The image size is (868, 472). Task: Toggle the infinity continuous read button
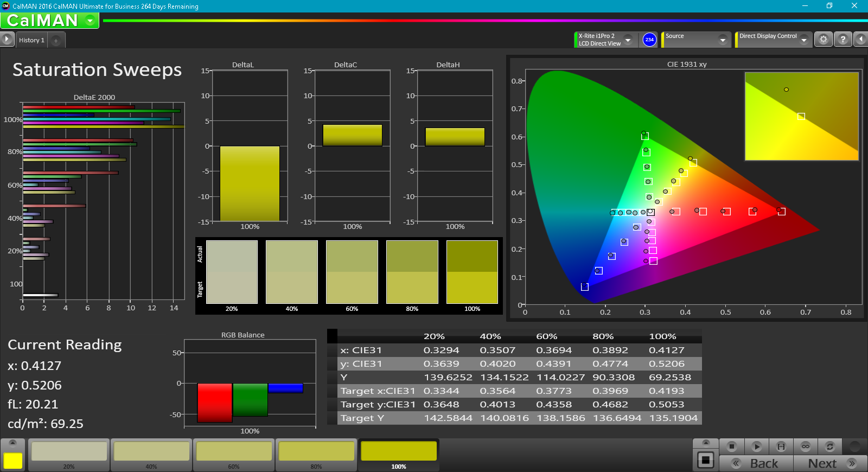tap(806, 447)
